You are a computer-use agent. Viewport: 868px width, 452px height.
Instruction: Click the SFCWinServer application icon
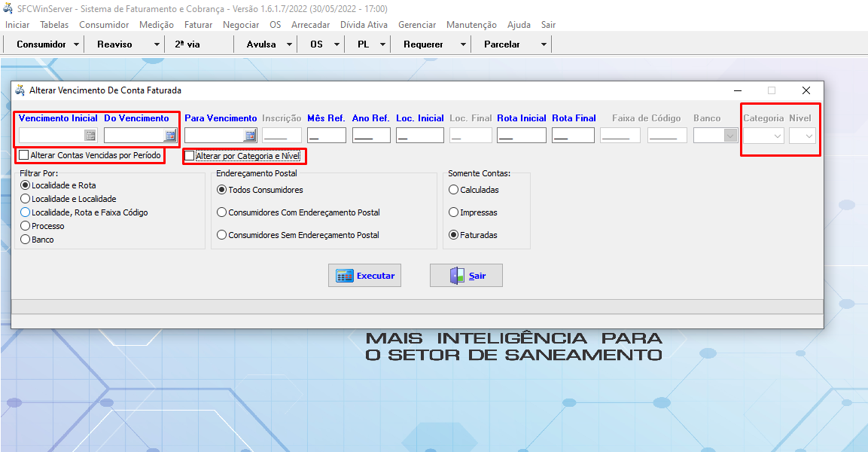click(9, 8)
